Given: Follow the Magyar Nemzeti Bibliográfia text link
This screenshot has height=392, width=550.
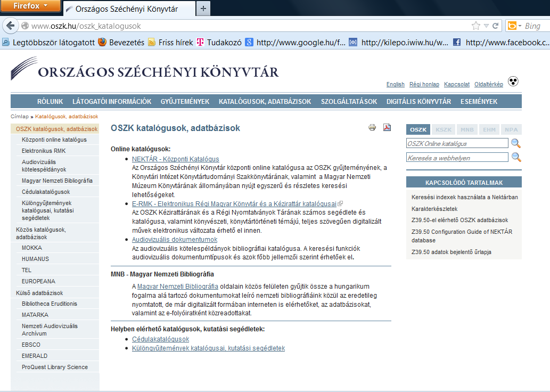Looking at the screenshot, I should (x=178, y=287).
